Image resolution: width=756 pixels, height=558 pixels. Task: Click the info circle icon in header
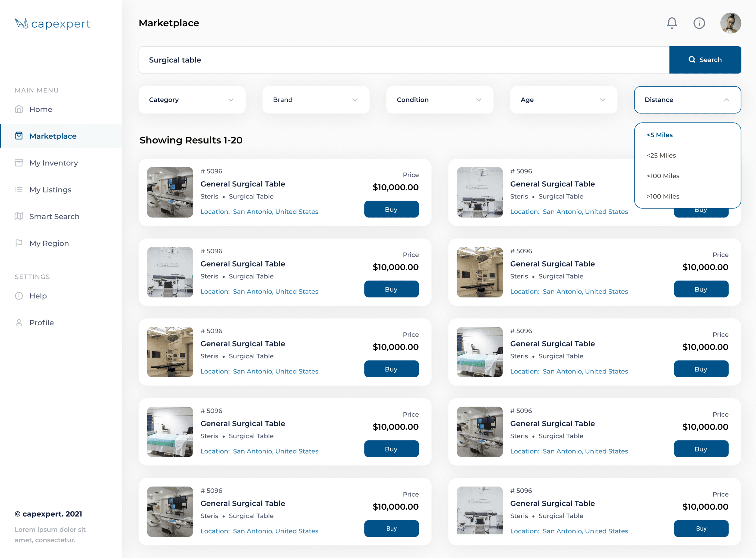pos(699,23)
